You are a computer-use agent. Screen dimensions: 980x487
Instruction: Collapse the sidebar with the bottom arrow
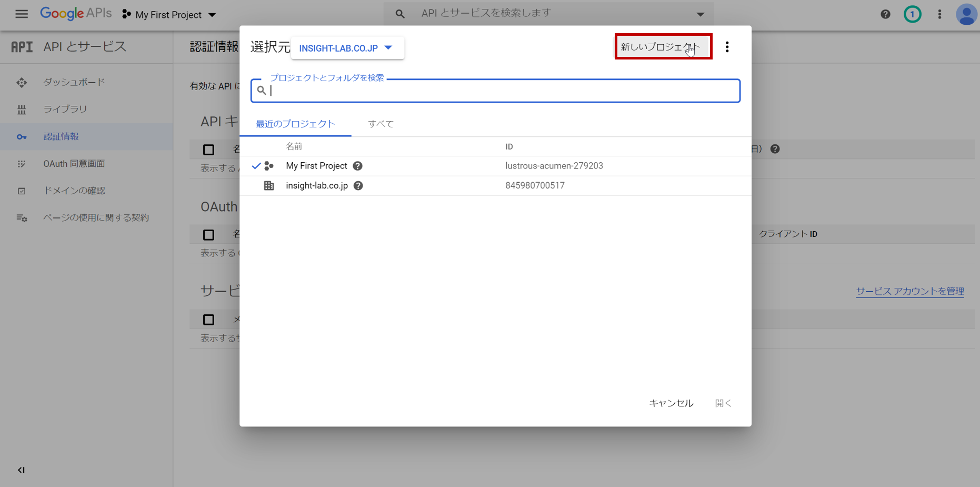click(21, 470)
